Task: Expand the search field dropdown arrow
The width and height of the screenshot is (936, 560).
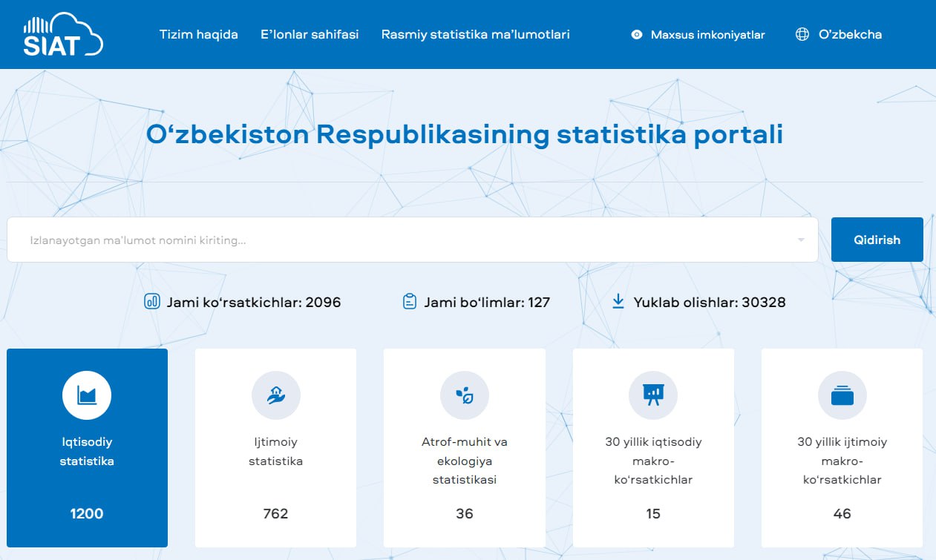Action: click(x=801, y=240)
